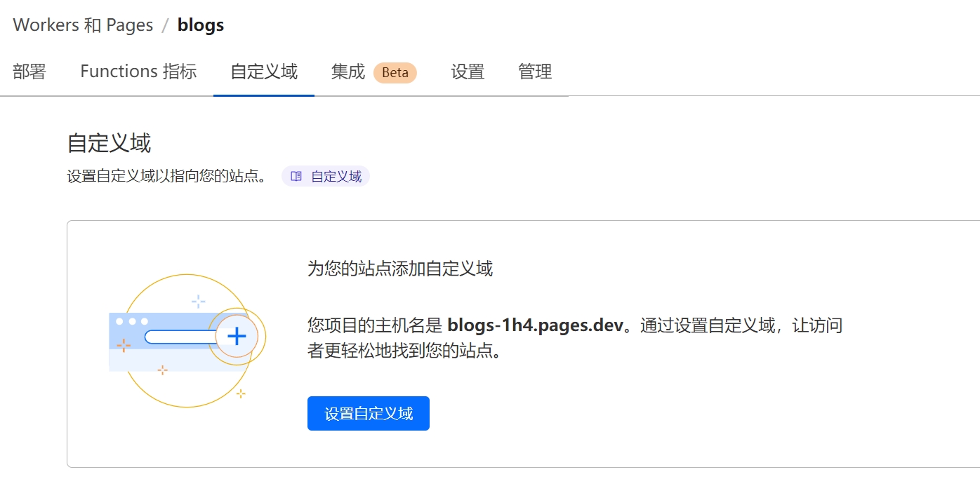Open the 设置 tab
This screenshot has height=486, width=980.
pyautogui.click(x=468, y=72)
